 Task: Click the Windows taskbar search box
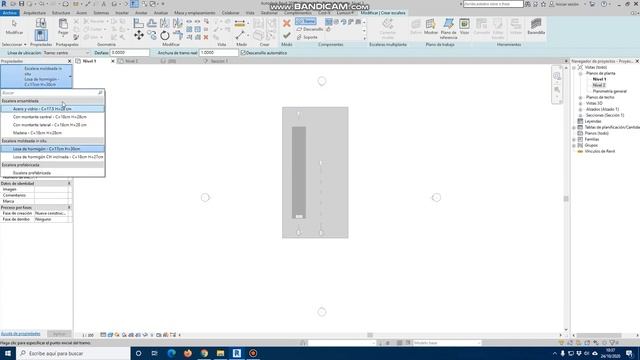point(73,353)
